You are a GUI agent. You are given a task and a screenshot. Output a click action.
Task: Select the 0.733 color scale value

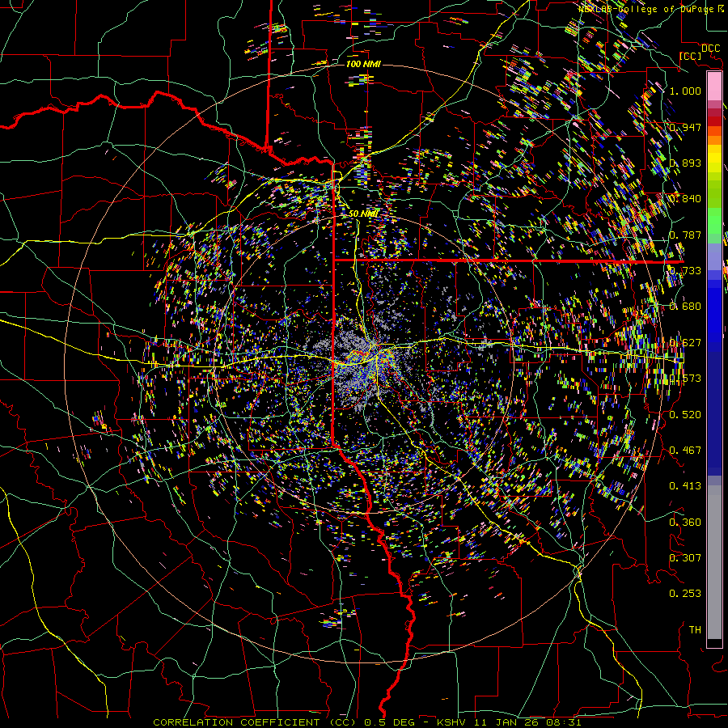[x=685, y=271]
